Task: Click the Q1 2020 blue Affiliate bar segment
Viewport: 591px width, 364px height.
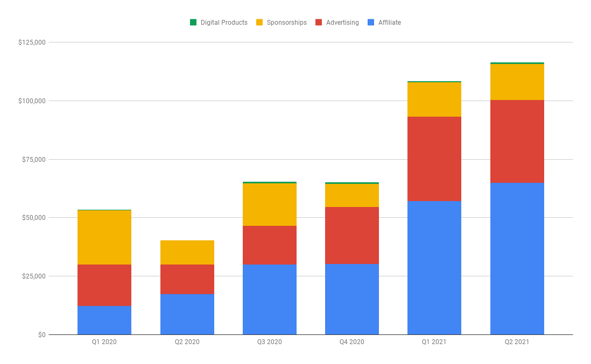Action: coord(104,320)
